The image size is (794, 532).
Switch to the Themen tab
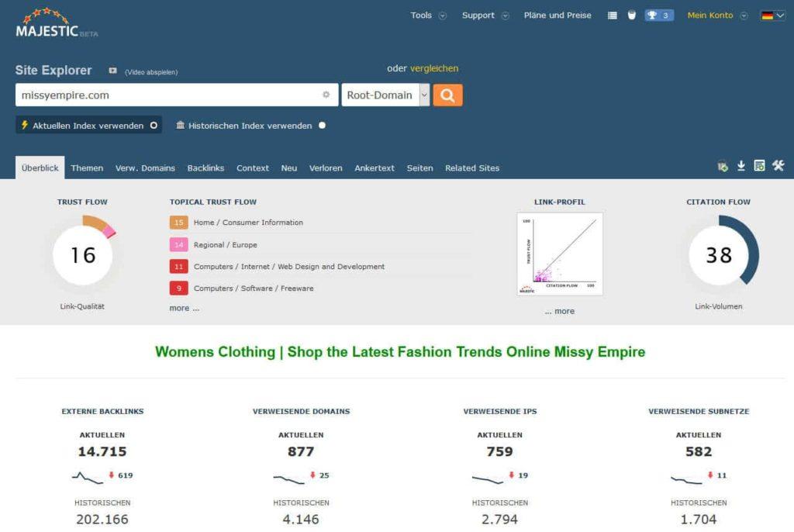(87, 168)
